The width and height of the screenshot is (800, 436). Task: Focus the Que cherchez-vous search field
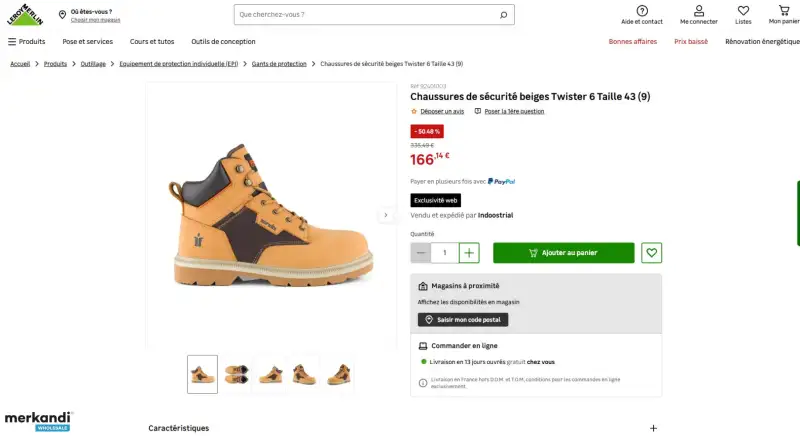[x=367, y=15]
